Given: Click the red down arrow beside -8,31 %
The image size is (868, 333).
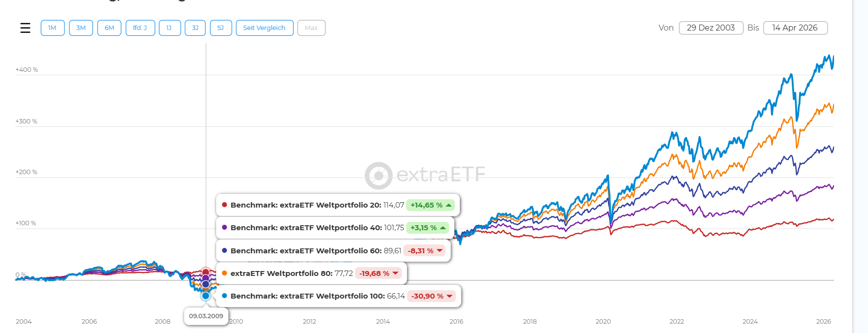Looking at the screenshot, I should (440, 251).
